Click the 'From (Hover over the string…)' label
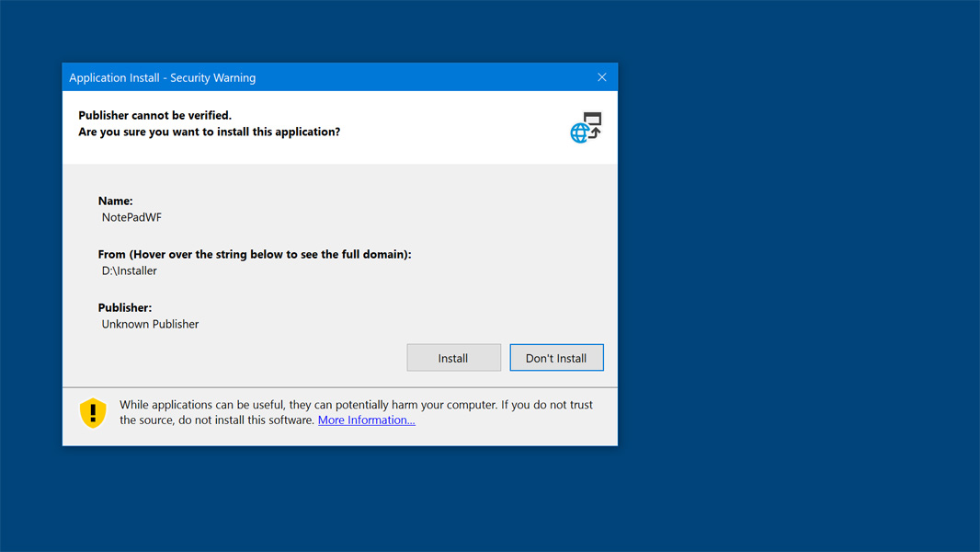 255,255
